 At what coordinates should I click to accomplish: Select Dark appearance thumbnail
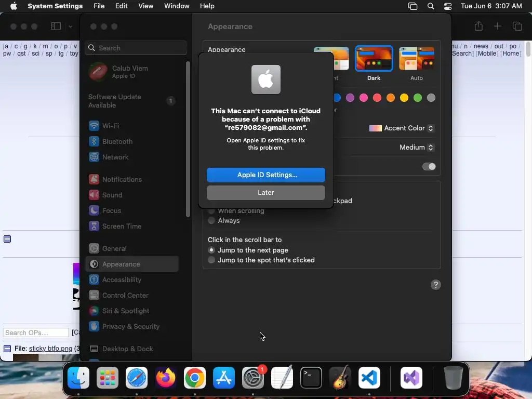tap(374, 59)
